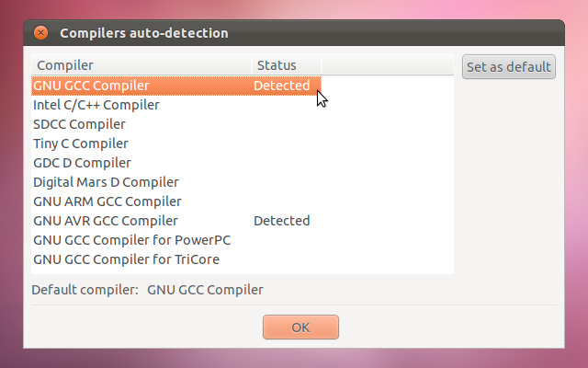The height and width of the screenshot is (368, 588).
Task: Choose GNU AVR GCC Compiler entry
Action: pos(106,221)
